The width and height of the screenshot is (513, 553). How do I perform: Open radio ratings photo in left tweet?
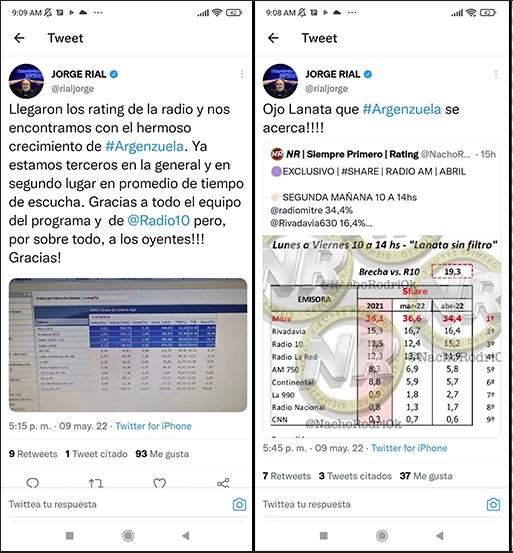pyautogui.click(x=128, y=345)
